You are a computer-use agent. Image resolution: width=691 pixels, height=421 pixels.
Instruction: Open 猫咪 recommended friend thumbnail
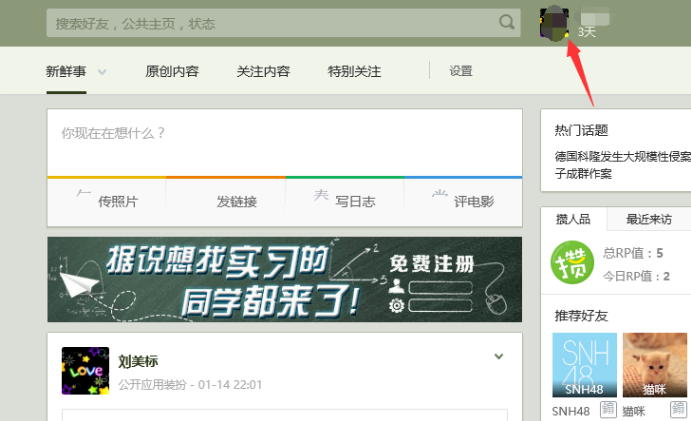pos(655,365)
